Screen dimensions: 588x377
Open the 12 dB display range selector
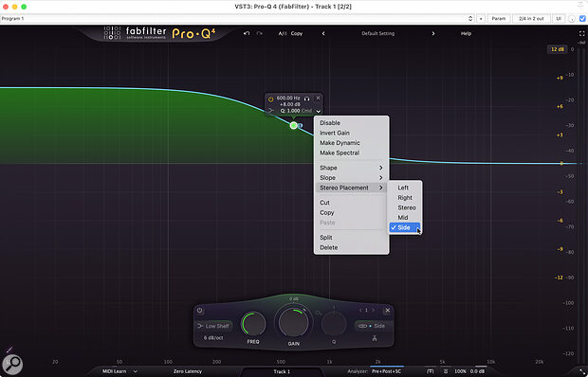click(557, 49)
